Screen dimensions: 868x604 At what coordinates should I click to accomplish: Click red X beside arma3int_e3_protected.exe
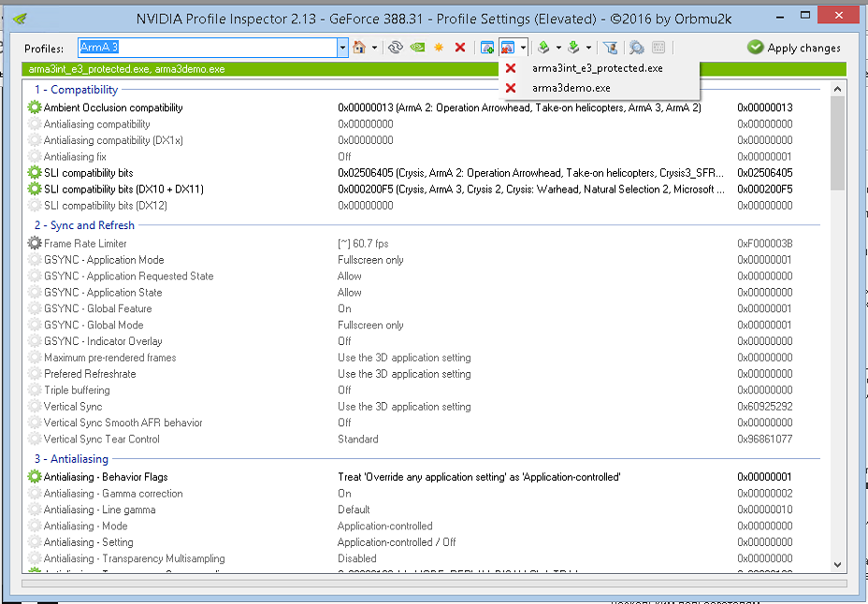(x=511, y=68)
